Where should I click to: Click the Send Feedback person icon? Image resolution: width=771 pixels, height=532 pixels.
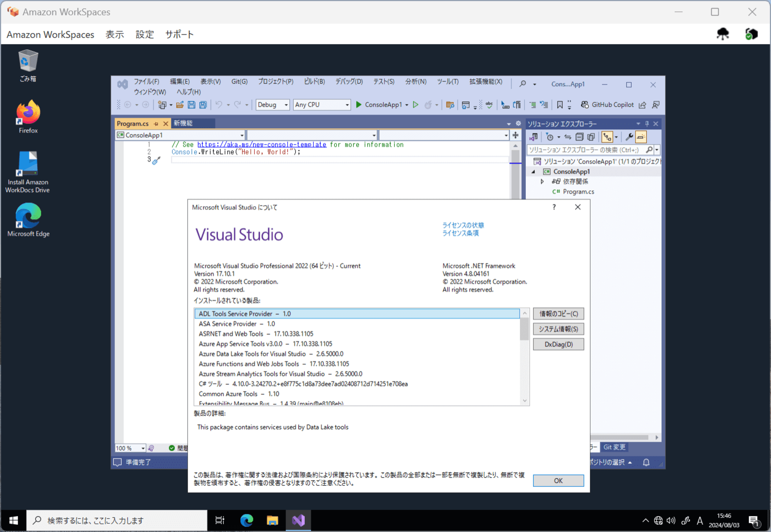point(655,105)
